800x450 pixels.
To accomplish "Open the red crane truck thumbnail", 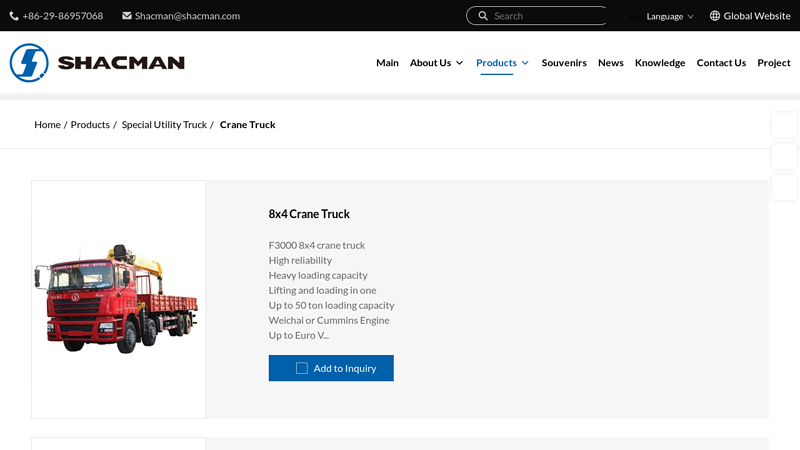I will pos(118,299).
